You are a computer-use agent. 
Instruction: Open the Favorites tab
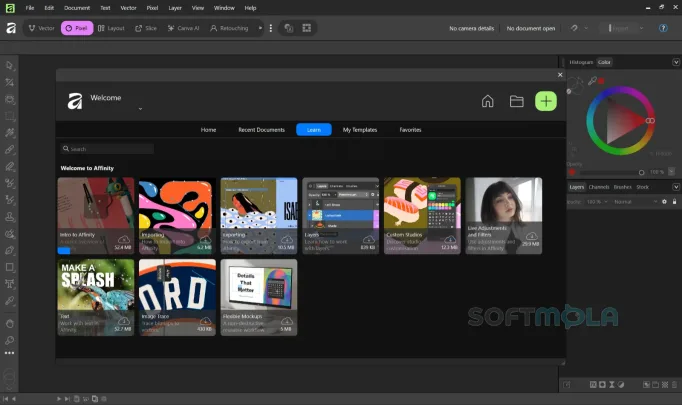click(x=410, y=130)
